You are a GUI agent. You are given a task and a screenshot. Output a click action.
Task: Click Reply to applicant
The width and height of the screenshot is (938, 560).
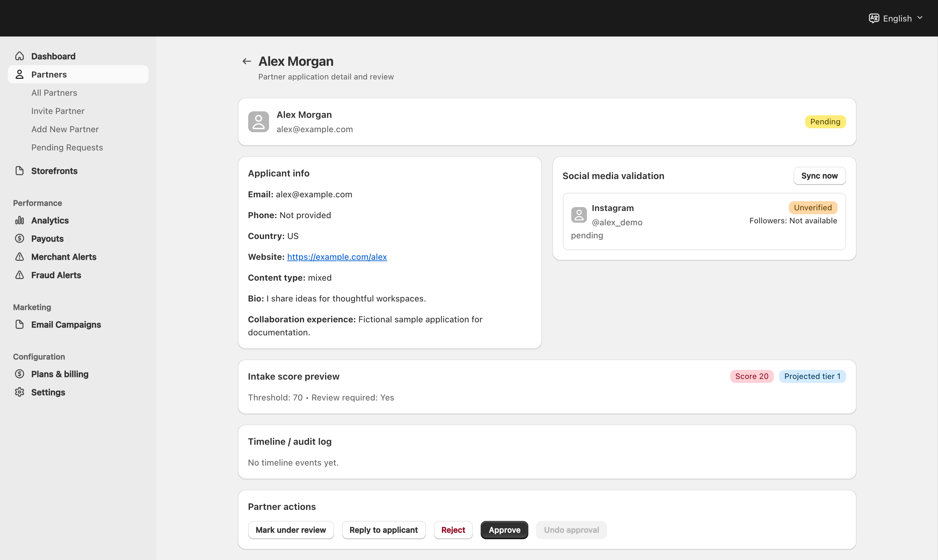tap(383, 530)
